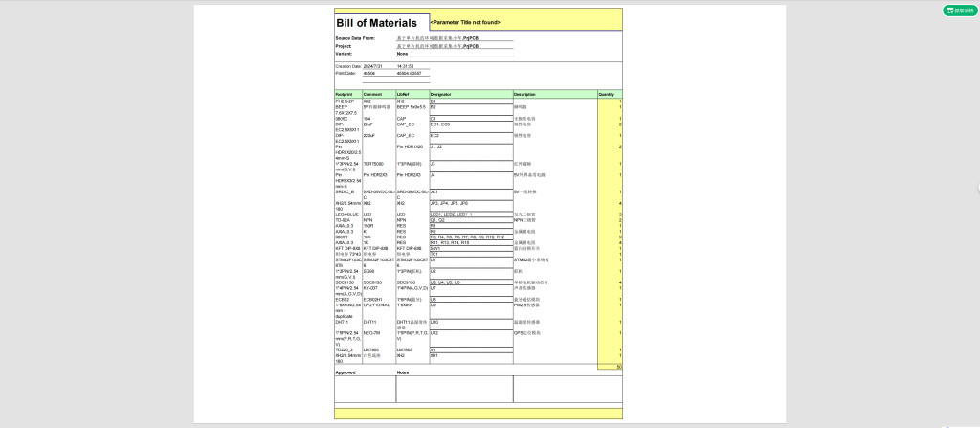This screenshot has width=980, height=428.
Task: Click the STM32F103C8T6 comment cell
Action: [378, 259]
